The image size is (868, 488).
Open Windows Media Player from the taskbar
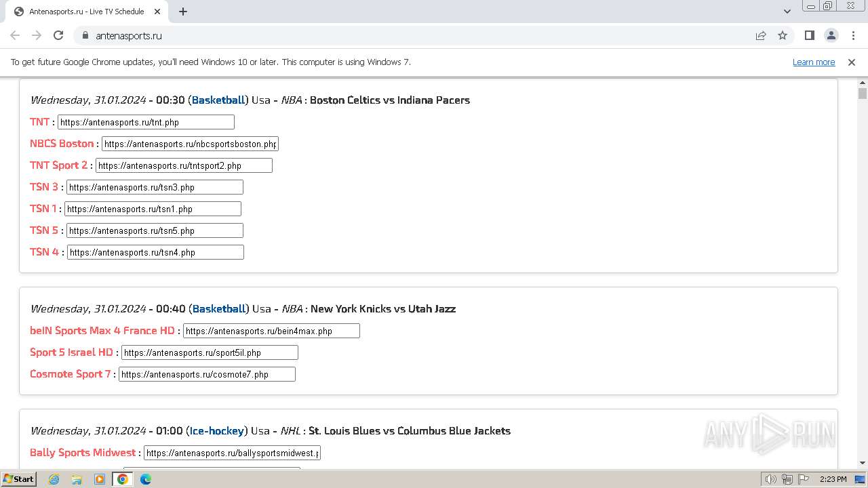[99, 479]
